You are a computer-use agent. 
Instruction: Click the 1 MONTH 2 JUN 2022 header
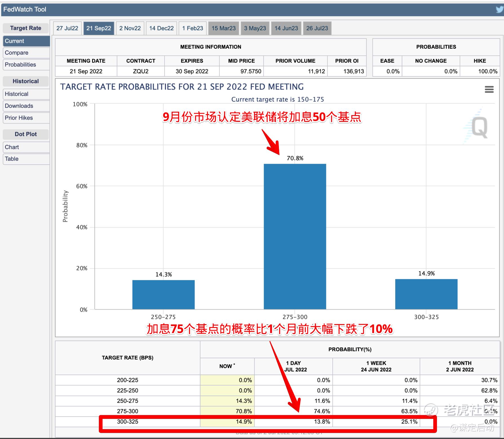pos(460,366)
